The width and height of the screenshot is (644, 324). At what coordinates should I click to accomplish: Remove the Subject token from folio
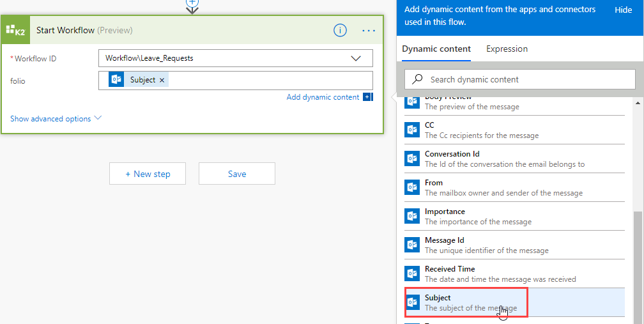[x=162, y=80]
